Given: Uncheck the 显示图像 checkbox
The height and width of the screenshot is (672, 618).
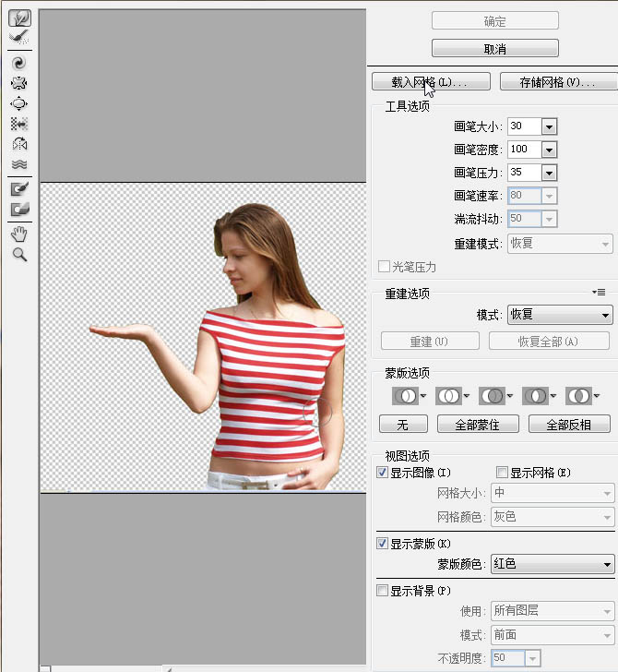Looking at the screenshot, I should (x=382, y=473).
